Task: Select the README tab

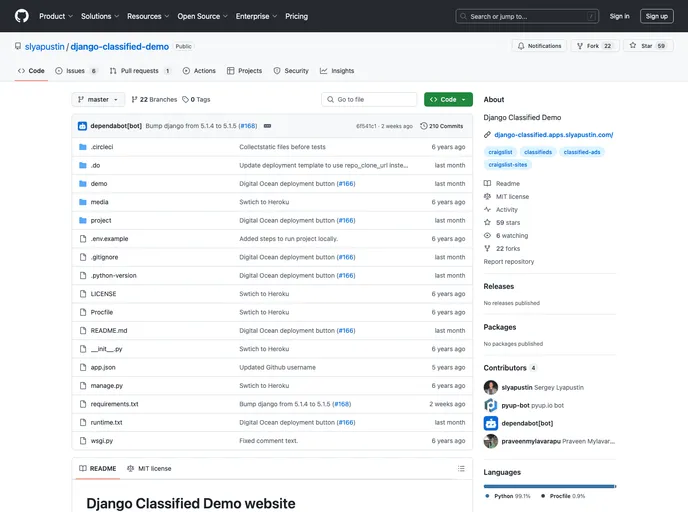Action: coord(98,469)
